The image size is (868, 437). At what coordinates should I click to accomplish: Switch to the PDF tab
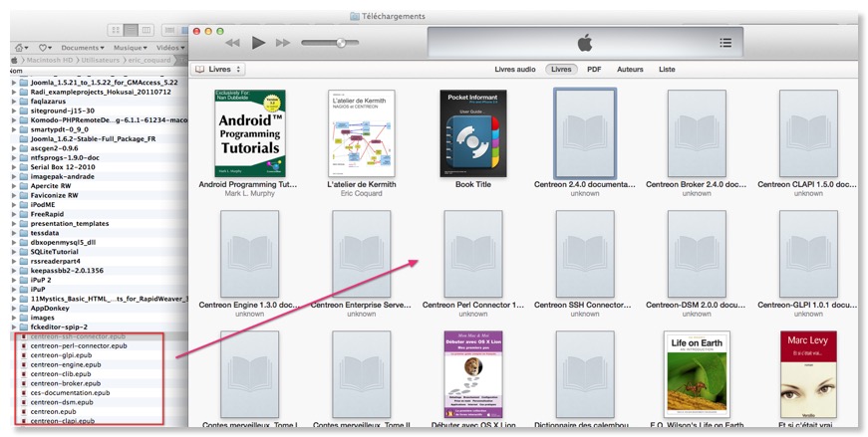(x=594, y=70)
